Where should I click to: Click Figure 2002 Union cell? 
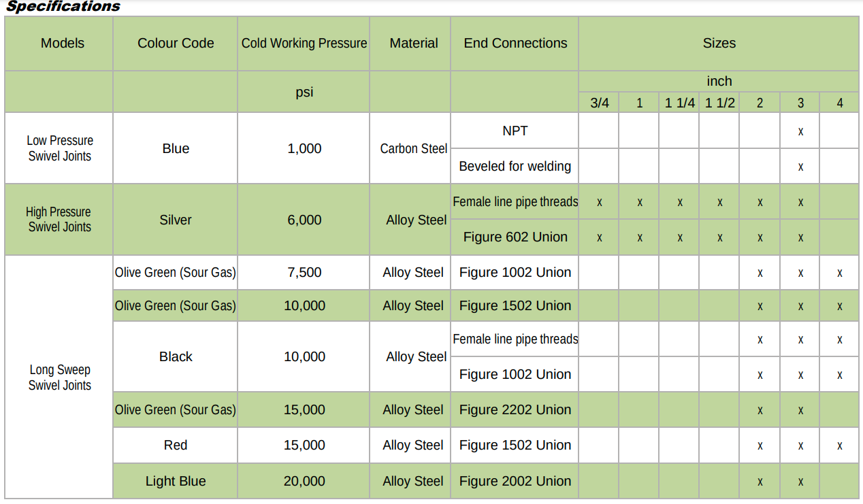tap(515, 481)
